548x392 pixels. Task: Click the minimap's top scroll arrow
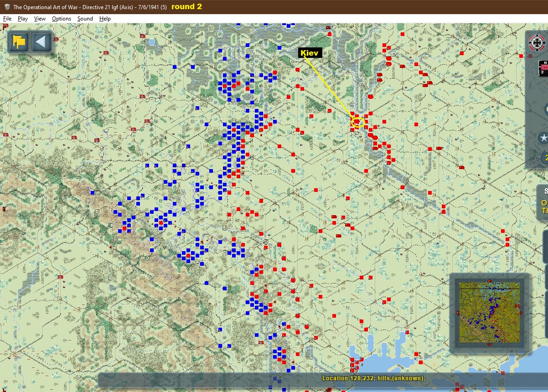click(x=489, y=281)
